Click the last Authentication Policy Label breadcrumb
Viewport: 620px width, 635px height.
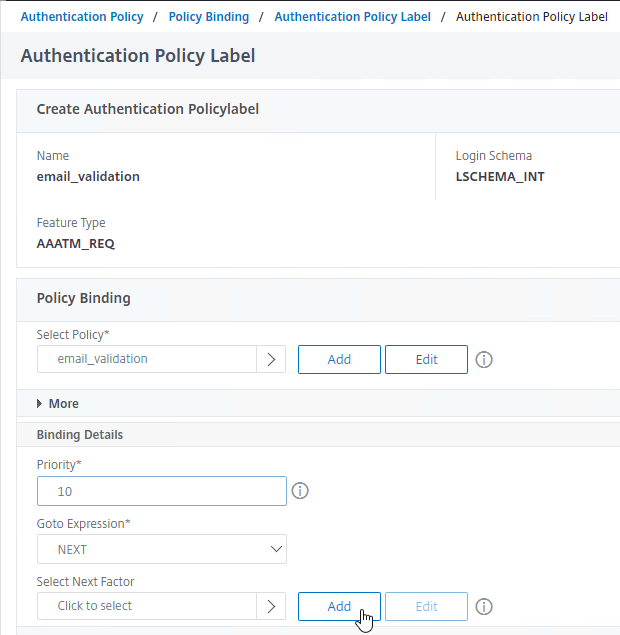pos(531,17)
